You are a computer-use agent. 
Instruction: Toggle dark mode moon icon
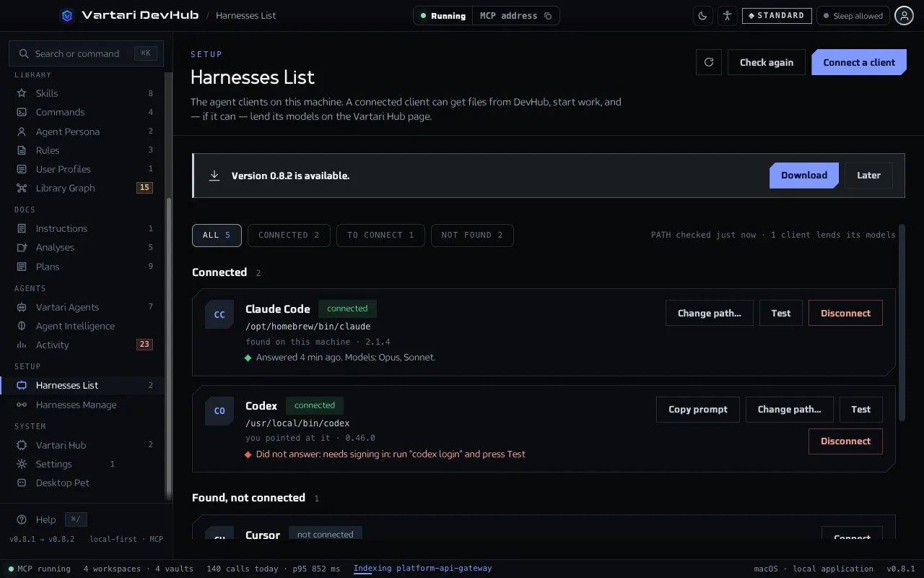point(703,15)
